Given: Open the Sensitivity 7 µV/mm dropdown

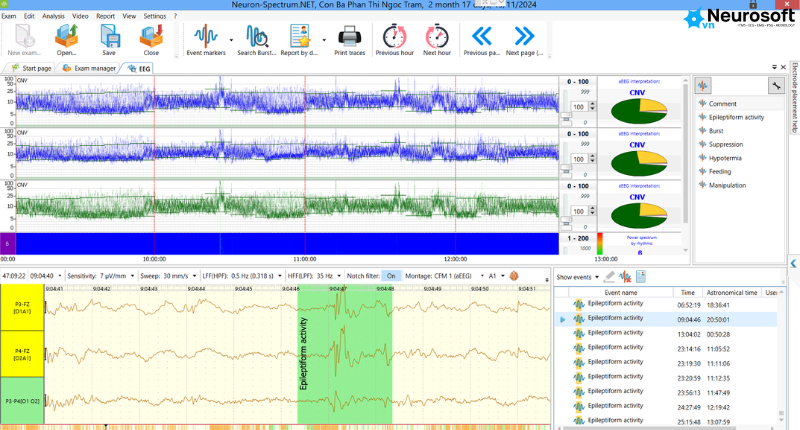Looking at the screenshot, I should coord(132,276).
